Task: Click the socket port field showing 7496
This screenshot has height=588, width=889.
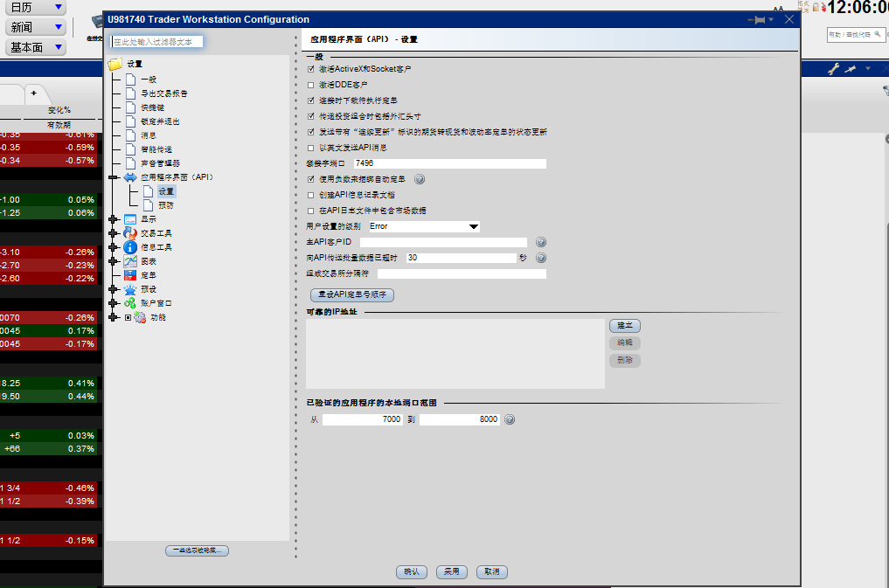Action: 449,163
